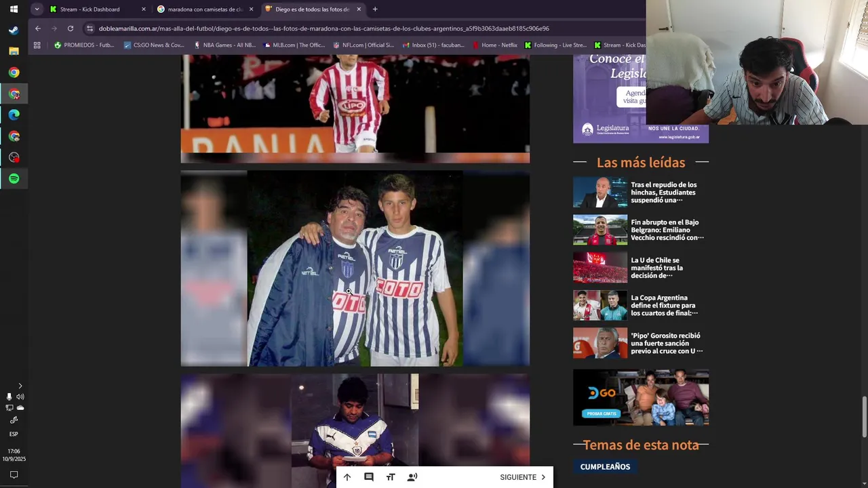This screenshot has width=868, height=488.
Task: Open Emiliano Vecchio Bajo Belgrano article
Action: point(667,230)
